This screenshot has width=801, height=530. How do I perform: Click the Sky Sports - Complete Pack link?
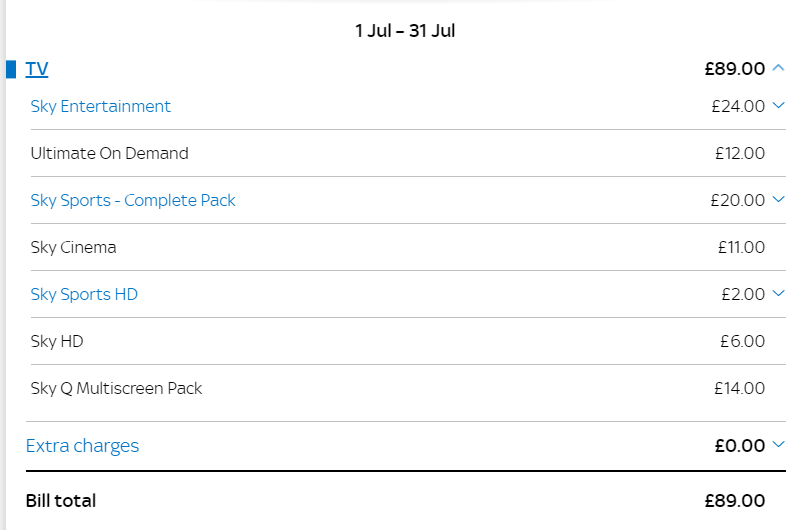[x=133, y=200]
